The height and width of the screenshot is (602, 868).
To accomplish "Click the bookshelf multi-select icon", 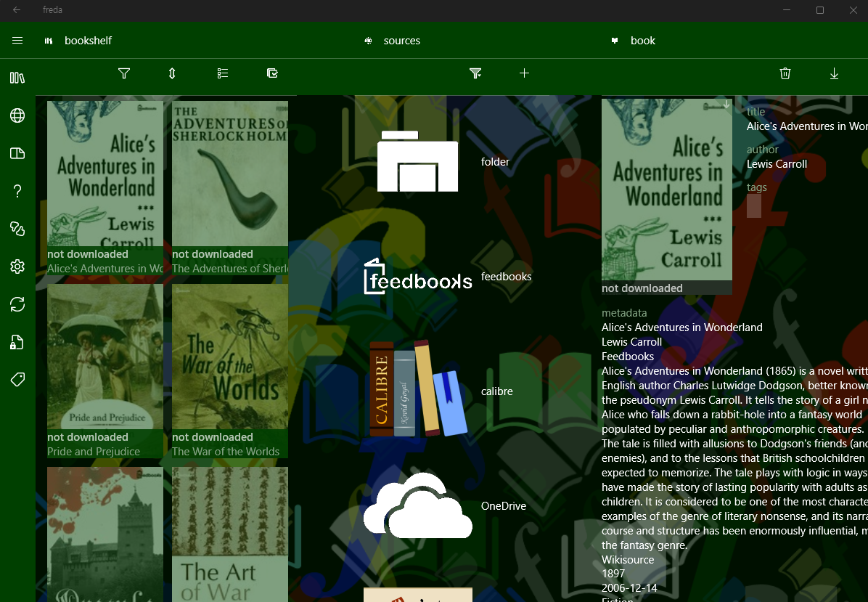I will point(272,73).
